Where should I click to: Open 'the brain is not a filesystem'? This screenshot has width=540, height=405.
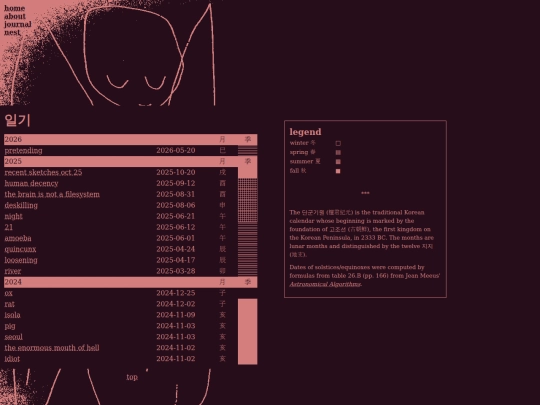(52, 194)
